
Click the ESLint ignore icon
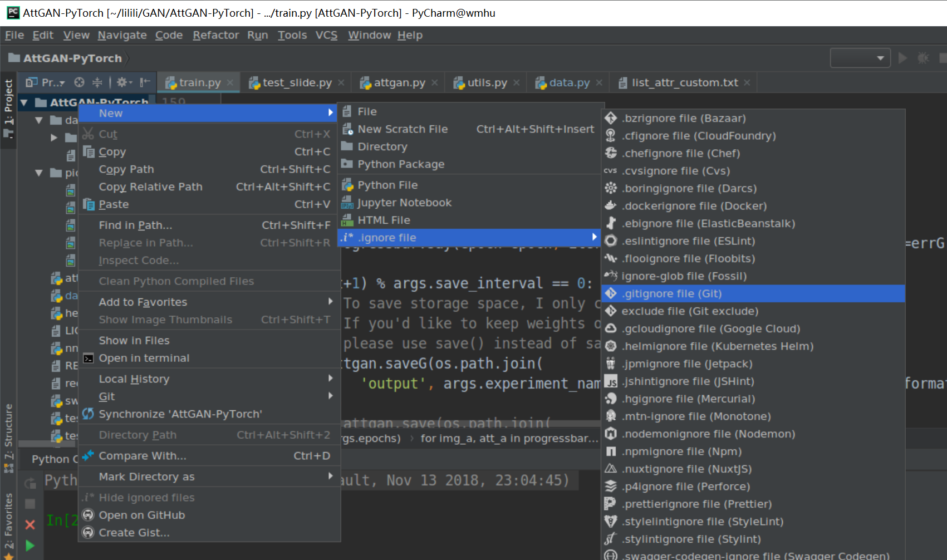point(611,240)
